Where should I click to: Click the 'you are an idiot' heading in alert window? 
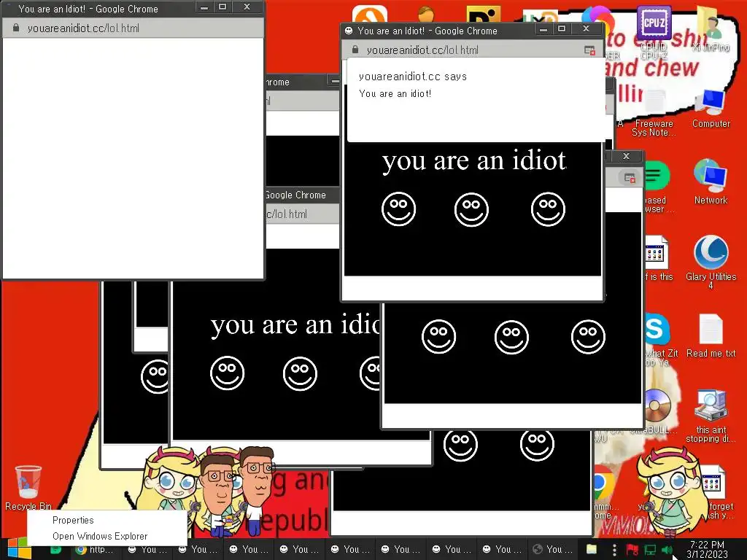(473, 161)
